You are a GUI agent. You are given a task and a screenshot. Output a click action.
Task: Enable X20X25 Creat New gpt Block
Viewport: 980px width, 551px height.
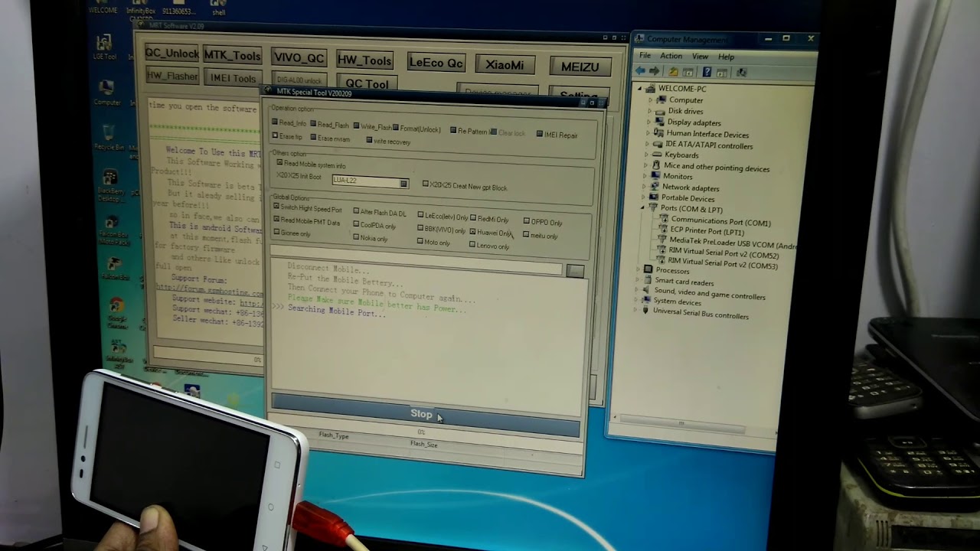pos(426,184)
